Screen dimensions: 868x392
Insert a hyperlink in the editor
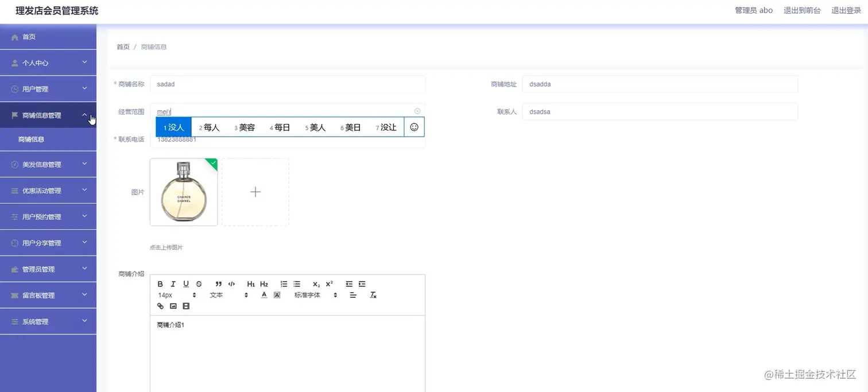pyautogui.click(x=160, y=306)
